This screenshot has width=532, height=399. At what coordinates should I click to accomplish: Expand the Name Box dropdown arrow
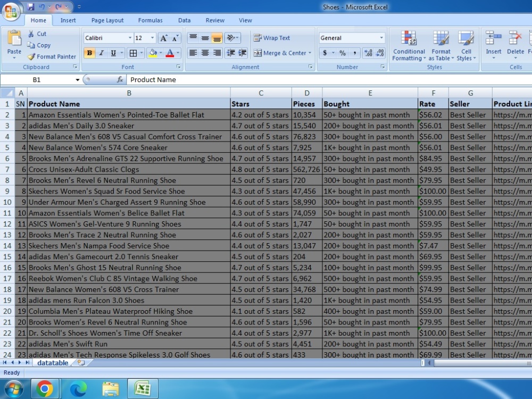point(77,80)
